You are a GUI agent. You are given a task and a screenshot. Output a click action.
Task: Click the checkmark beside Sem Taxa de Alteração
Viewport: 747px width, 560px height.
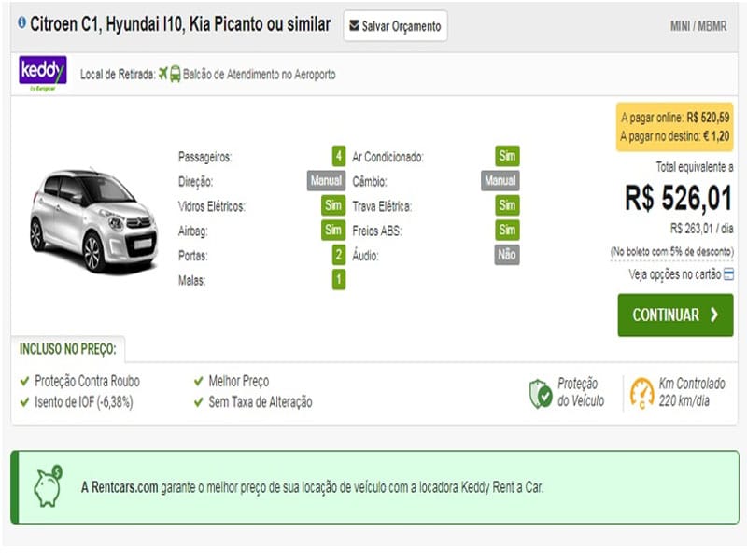click(199, 402)
